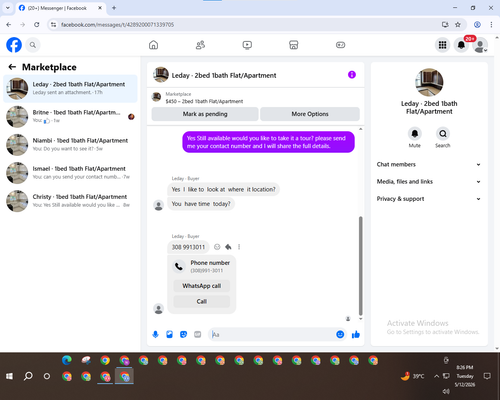Attach a file with the photo icon
This screenshot has width=500, height=400.
point(169,334)
